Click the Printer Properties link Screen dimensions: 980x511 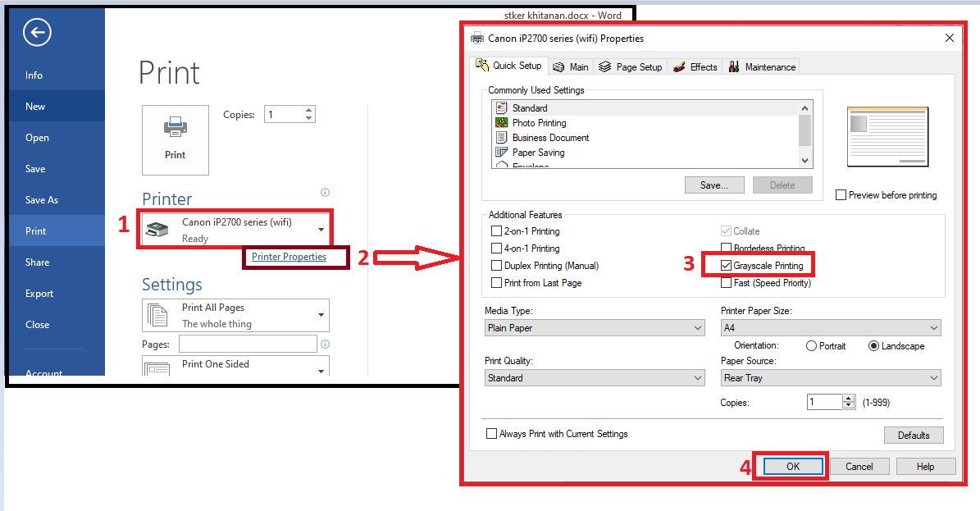(x=289, y=257)
